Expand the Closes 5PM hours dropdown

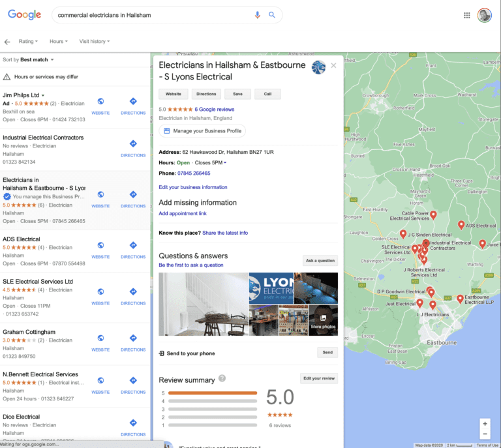tap(211, 162)
